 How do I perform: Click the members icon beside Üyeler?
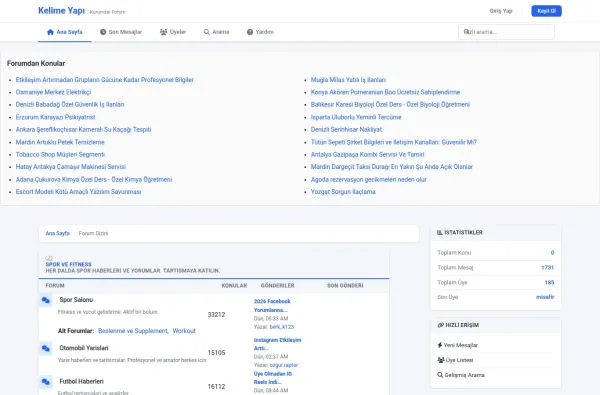(x=163, y=32)
